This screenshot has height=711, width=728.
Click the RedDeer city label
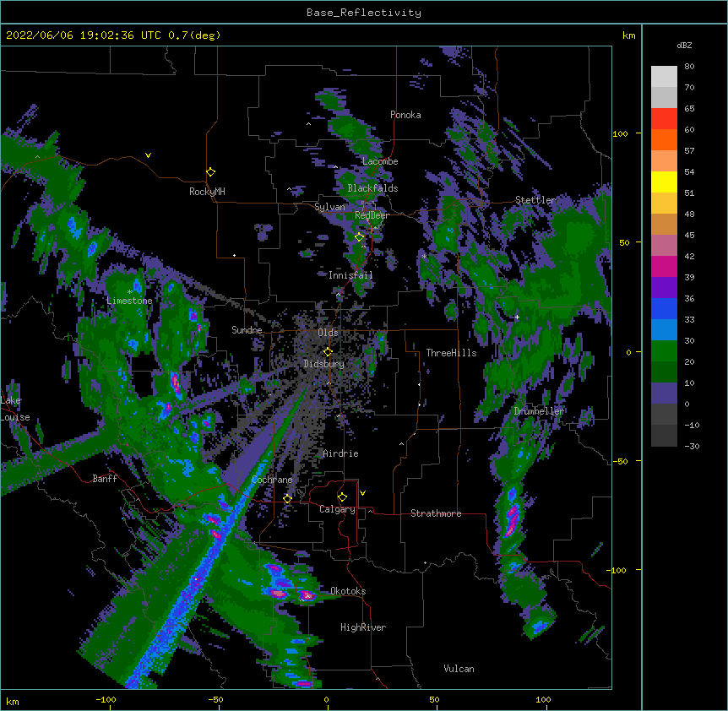[x=372, y=215]
